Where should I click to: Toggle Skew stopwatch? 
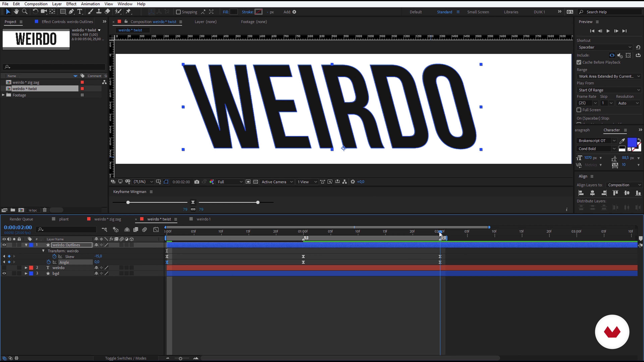54,256
